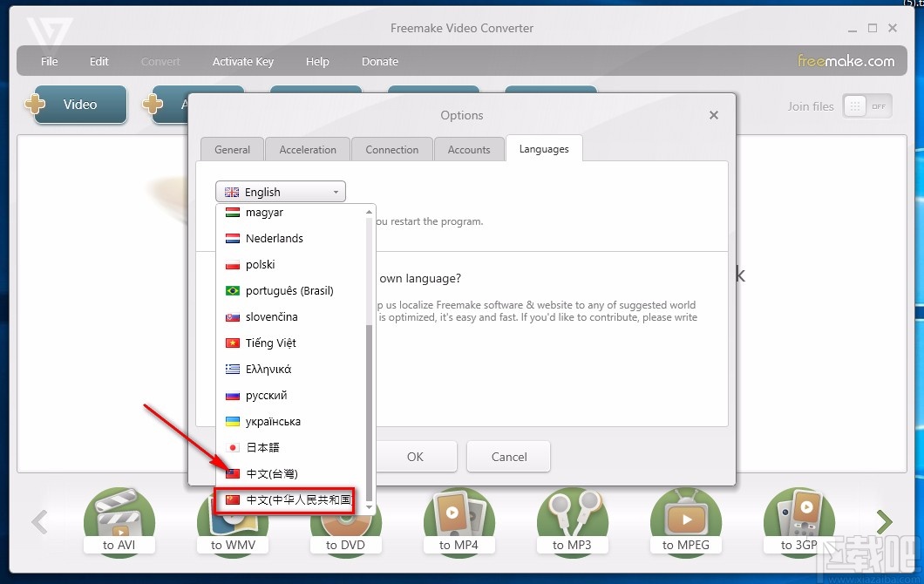Toggle the Join files switch

point(866,105)
